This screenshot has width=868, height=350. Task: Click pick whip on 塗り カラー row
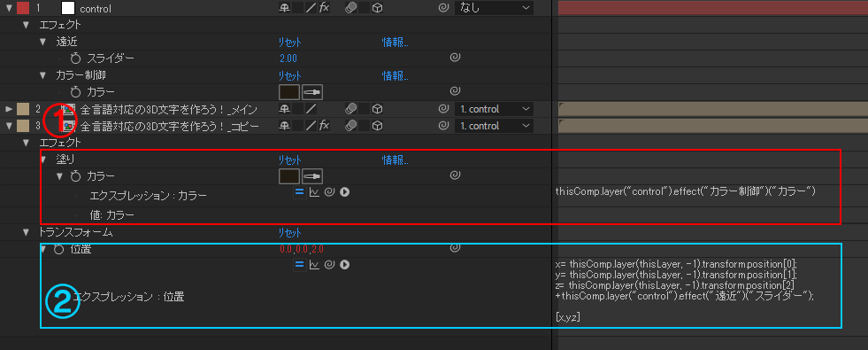pos(455,175)
